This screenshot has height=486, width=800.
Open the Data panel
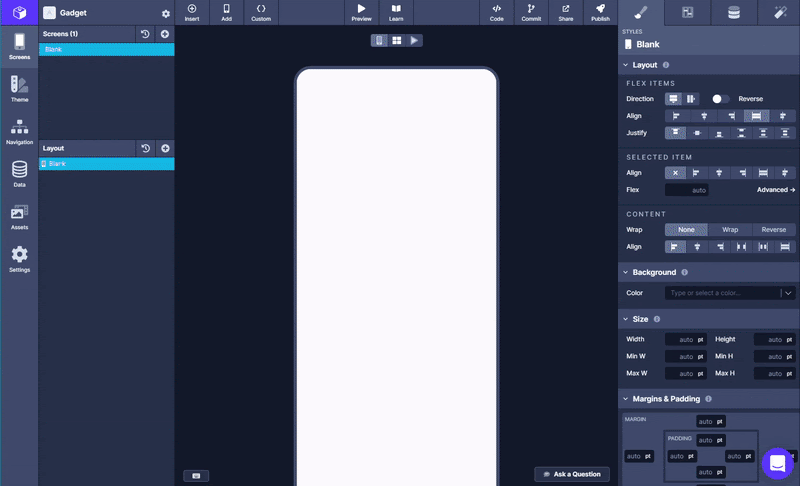[x=19, y=174]
